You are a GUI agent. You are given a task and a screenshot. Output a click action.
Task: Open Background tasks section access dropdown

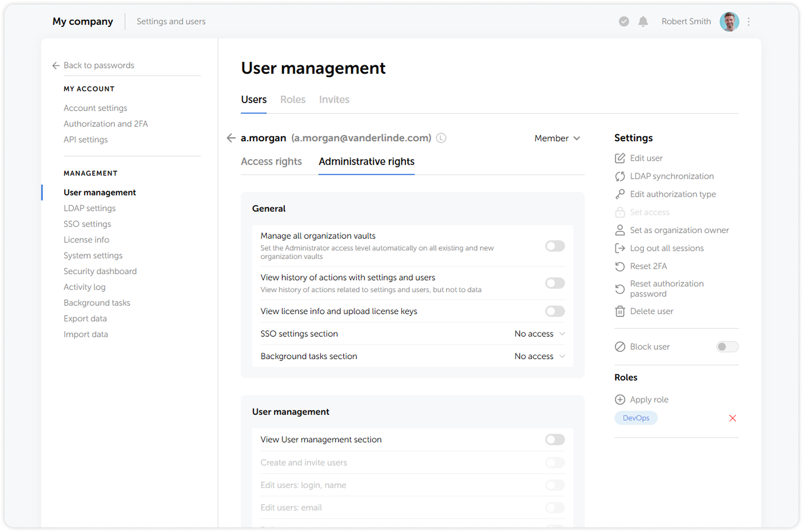(x=539, y=356)
